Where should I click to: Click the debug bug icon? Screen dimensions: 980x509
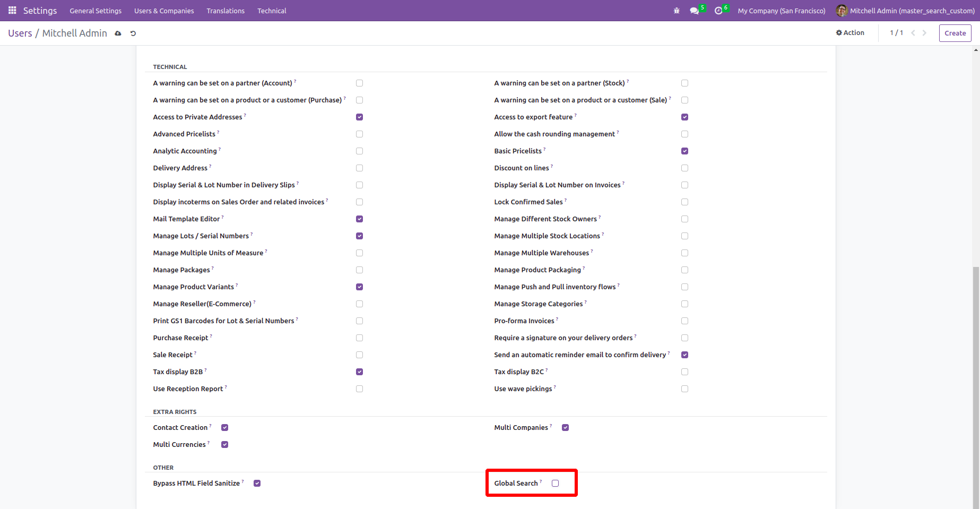click(x=677, y=11)
